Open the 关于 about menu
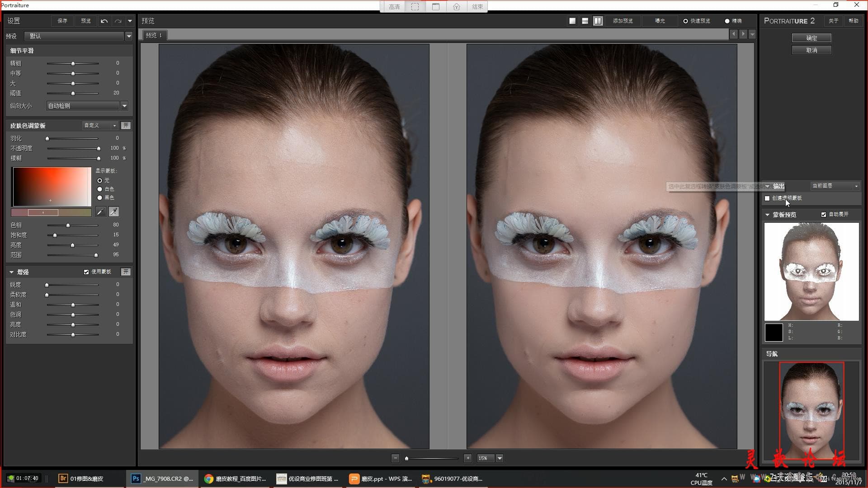Viewport: 868px width, 488px height. pos(833,21)
